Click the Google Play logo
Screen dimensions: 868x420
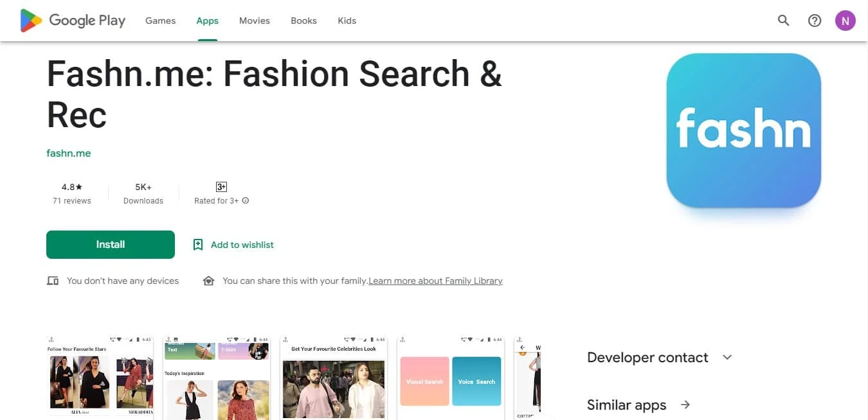coord(73,21)
